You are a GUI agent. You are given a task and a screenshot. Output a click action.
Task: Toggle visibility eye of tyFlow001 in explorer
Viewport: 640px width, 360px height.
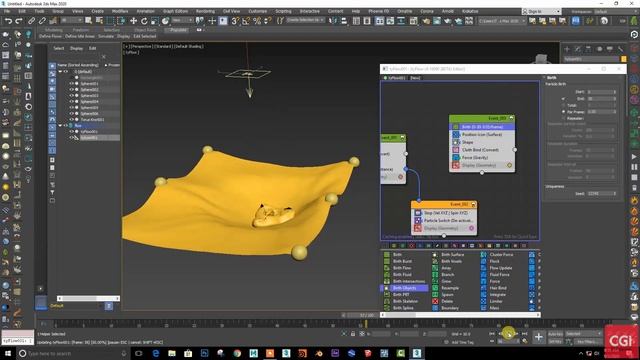(x=71, y=132)
